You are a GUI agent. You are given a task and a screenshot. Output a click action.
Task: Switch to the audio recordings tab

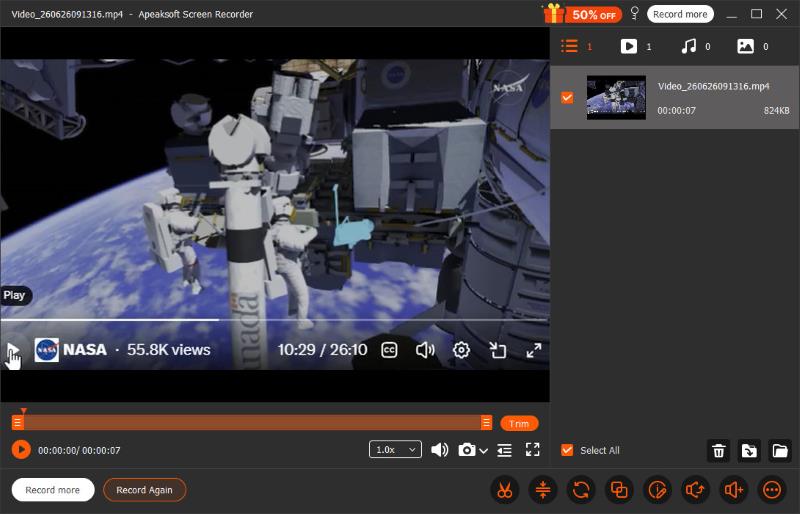tap(688, 46)
